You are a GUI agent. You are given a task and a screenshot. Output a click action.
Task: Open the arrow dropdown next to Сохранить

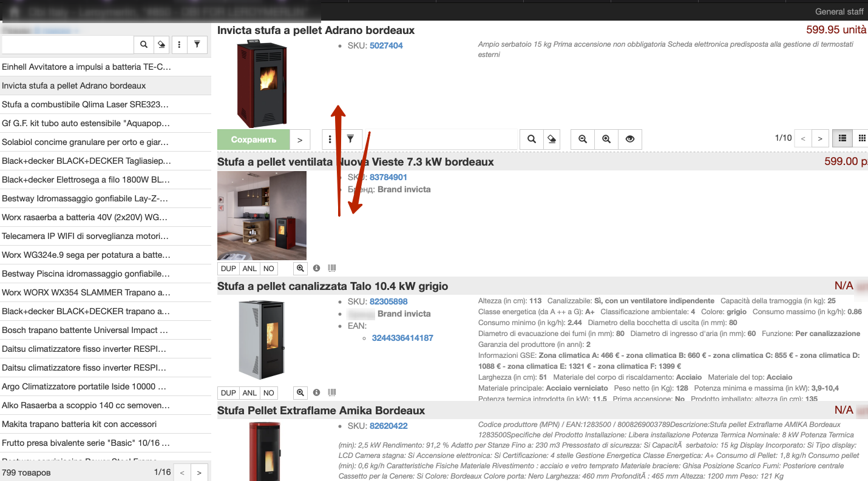click(300, 140)
